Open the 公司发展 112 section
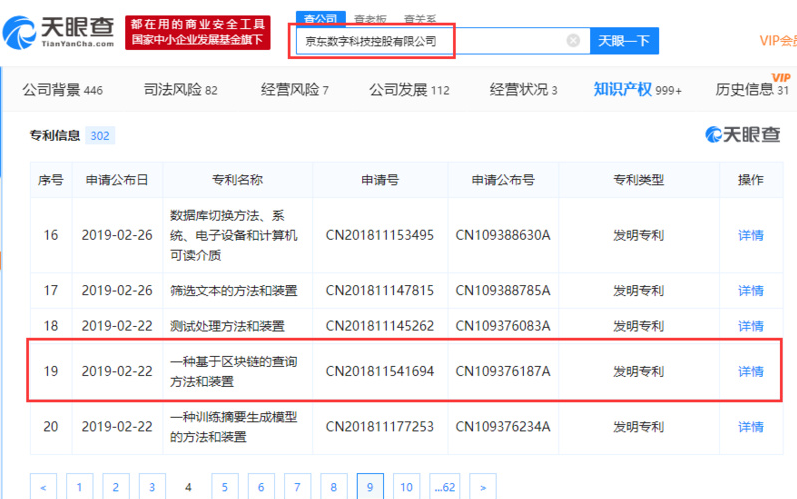Image resolution: width=797 pixels, height=499 pixels. point(409,90)
